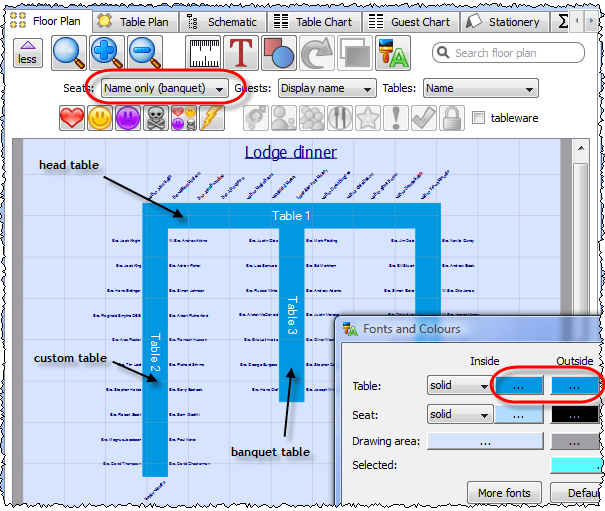Screen dimensions: 605x511
Task: Pick the Seat inside light blue swatch
Action: 519,414
